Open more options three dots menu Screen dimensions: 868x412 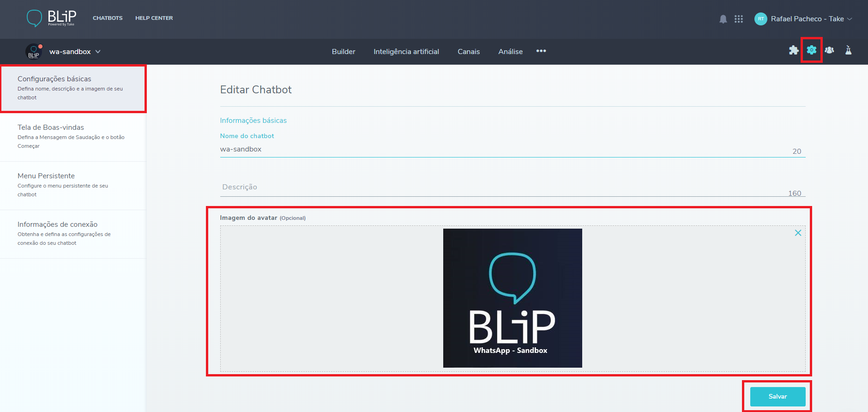[x=541, y=51]
